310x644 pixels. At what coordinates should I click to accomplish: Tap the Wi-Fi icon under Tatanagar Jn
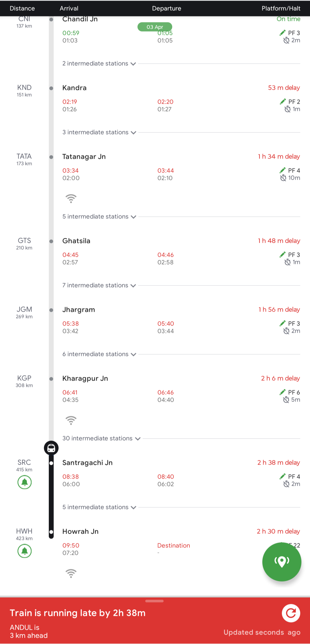coord(71,198)
